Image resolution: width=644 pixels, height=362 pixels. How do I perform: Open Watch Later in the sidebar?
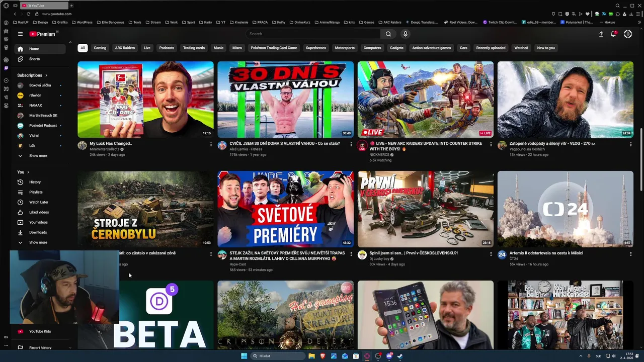(x=40, y=202)
